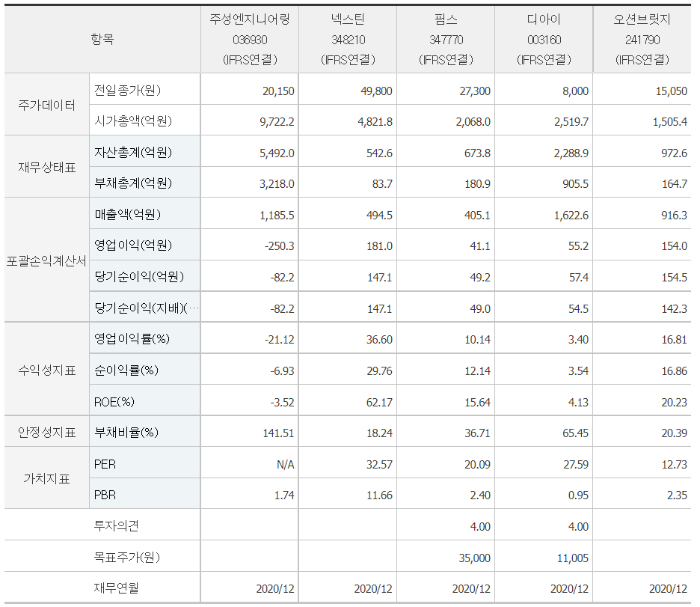Screen dimensions: 700x607
Task: Click 주성엔지니어링 closing price 20,150
Action: coord(278,91)
